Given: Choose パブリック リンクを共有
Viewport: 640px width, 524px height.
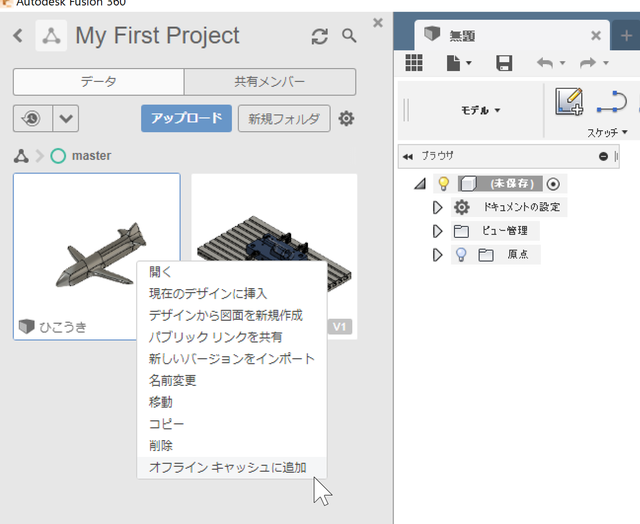Looking at the screenshot, I should pyautogui.click(x=232, y=337).
